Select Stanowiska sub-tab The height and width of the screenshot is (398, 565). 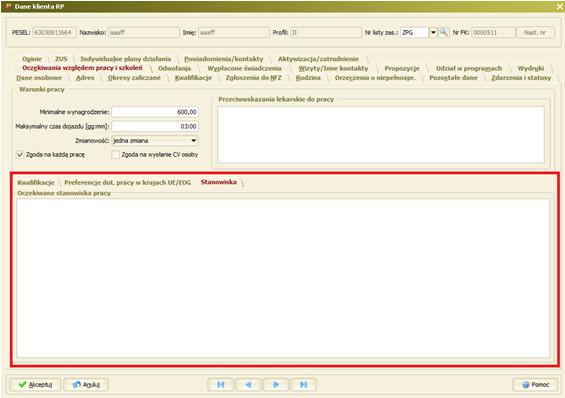[x=219, y=182]
